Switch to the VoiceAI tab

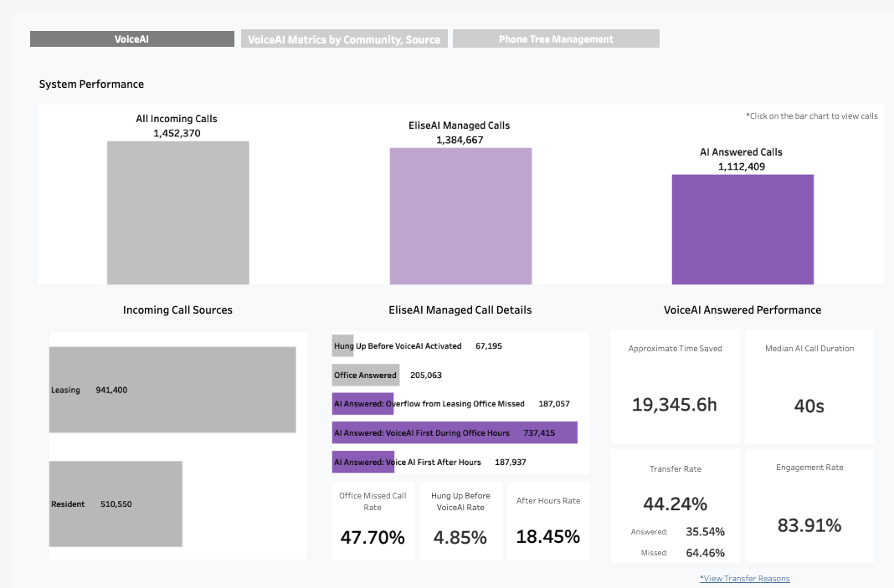(131, 38)
